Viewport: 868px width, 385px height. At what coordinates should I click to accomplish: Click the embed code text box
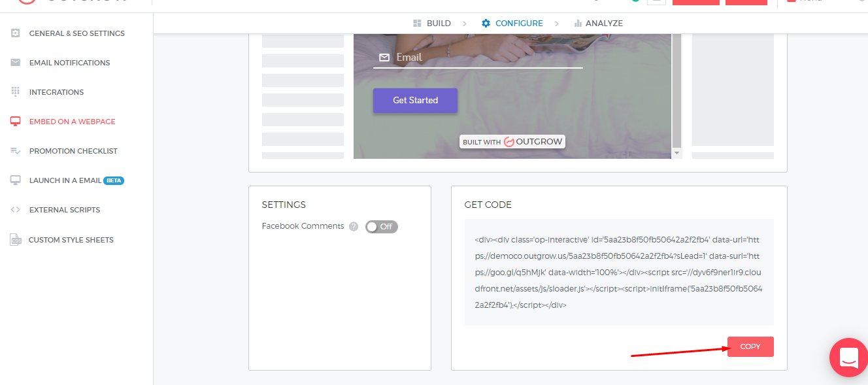pyautogui.click(x=619, y=272)
